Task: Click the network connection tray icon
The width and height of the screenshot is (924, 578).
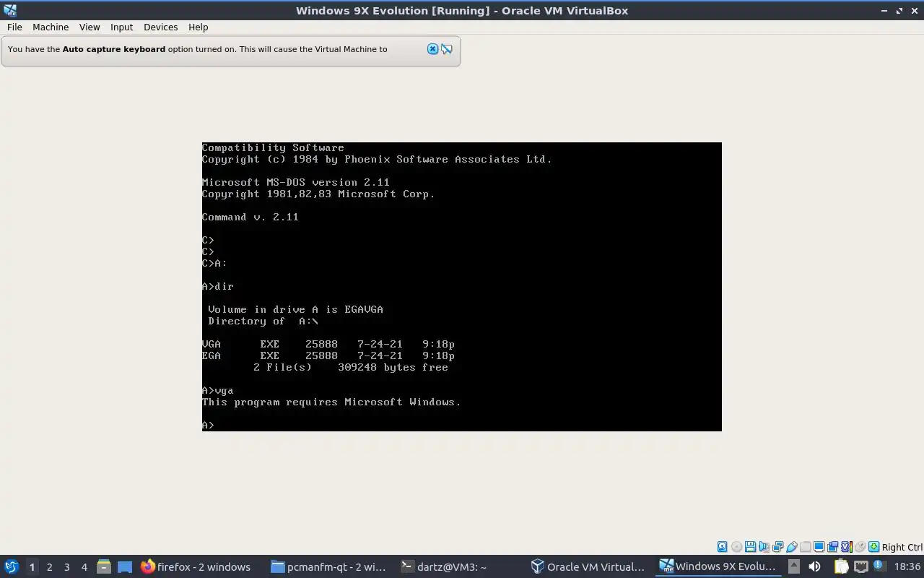Action: click(861, 566)
